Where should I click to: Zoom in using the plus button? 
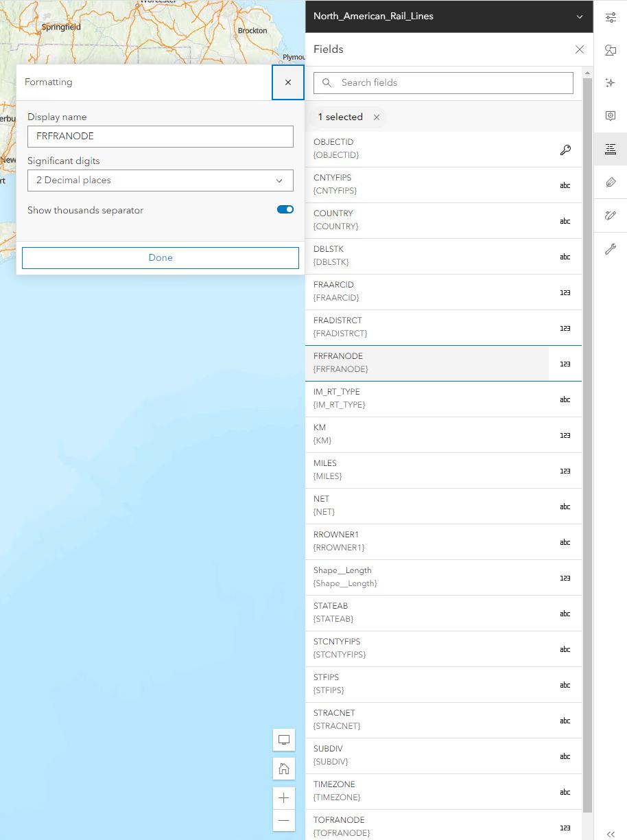(283, 797)
